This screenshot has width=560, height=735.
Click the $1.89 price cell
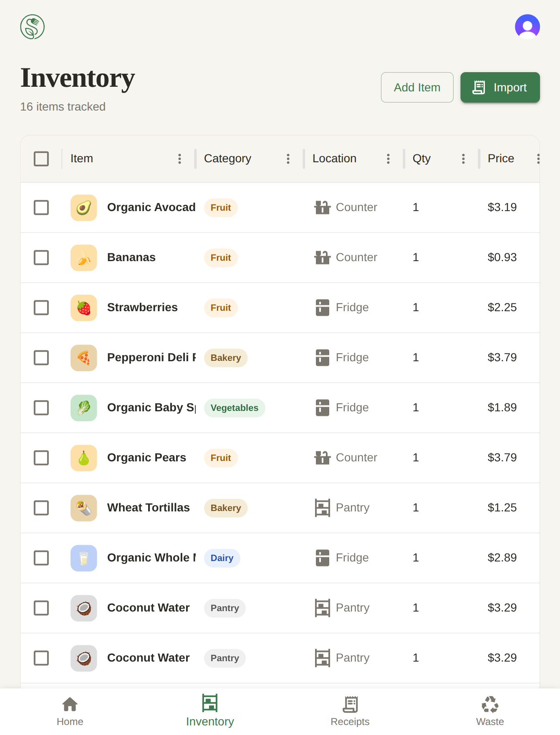coord(502,408)
